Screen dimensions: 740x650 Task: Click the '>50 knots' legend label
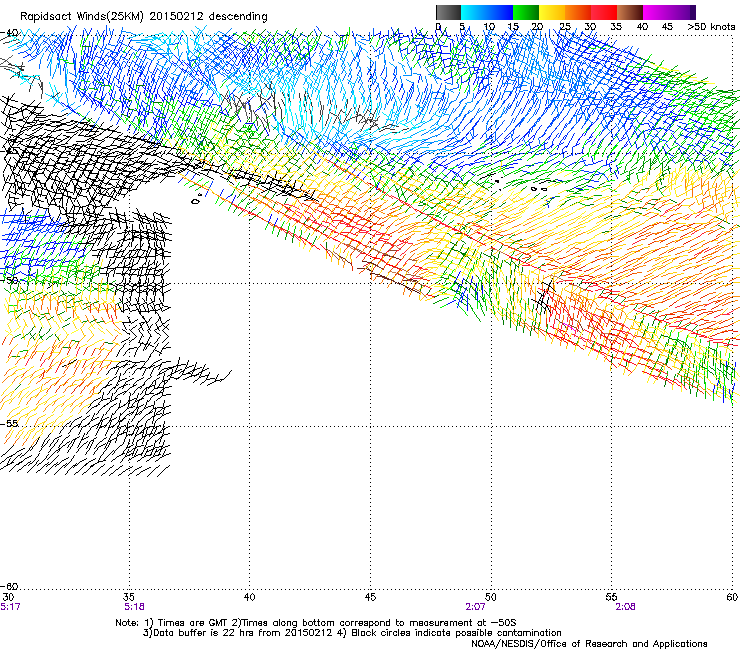(x=711, y=26)
